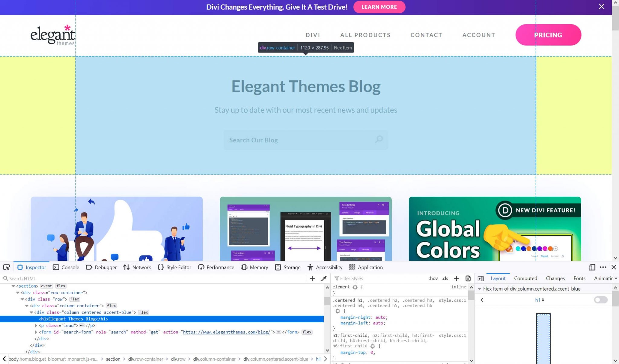
Task: Open the DevTools customize menu
Action: pos(603,267)
